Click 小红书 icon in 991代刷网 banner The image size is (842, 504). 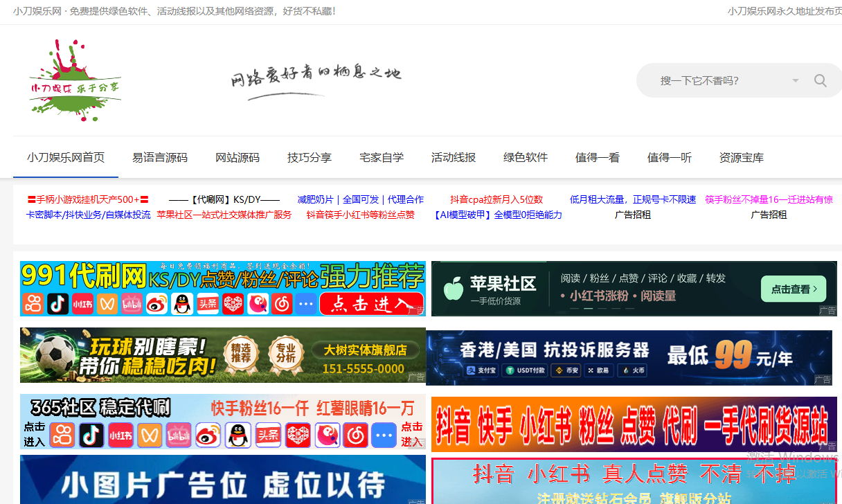point(83,303)
